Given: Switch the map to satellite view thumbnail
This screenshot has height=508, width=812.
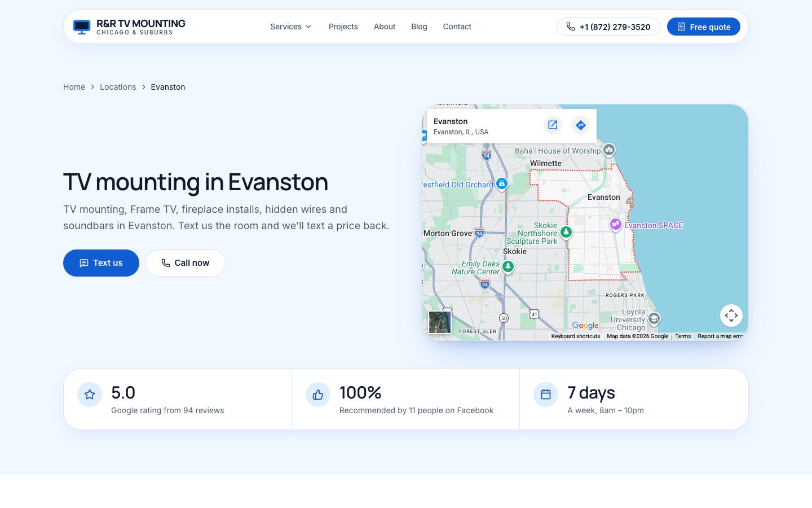Looking at the screenshot, I should [440, 322].
